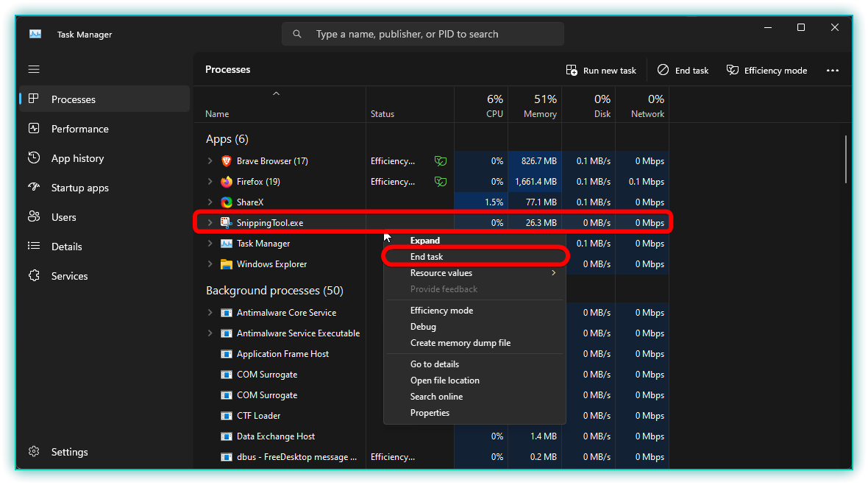Select Open file location menu entry
The width and height of the screenshot is (868, 485).
(445, 380)
